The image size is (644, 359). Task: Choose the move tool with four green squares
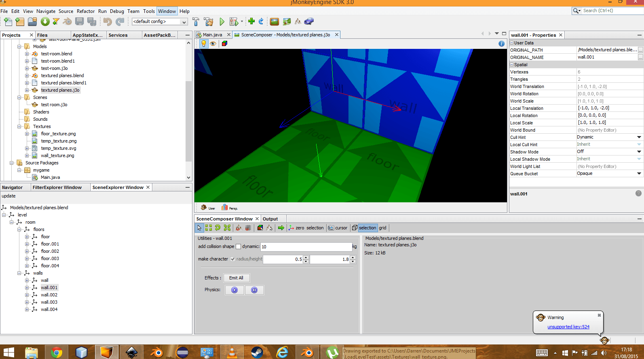(208, 228)
